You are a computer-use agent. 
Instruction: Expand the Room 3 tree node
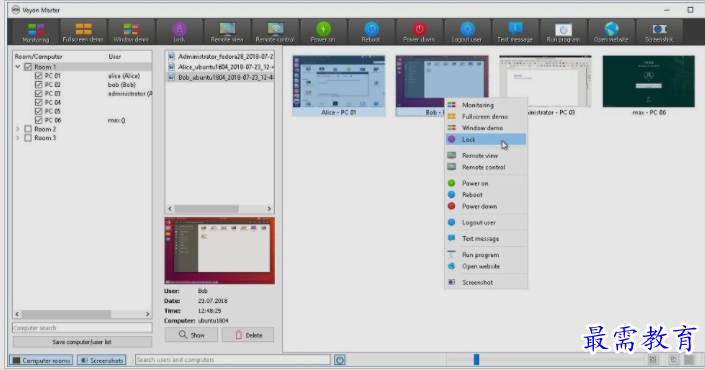click(18, 138)
